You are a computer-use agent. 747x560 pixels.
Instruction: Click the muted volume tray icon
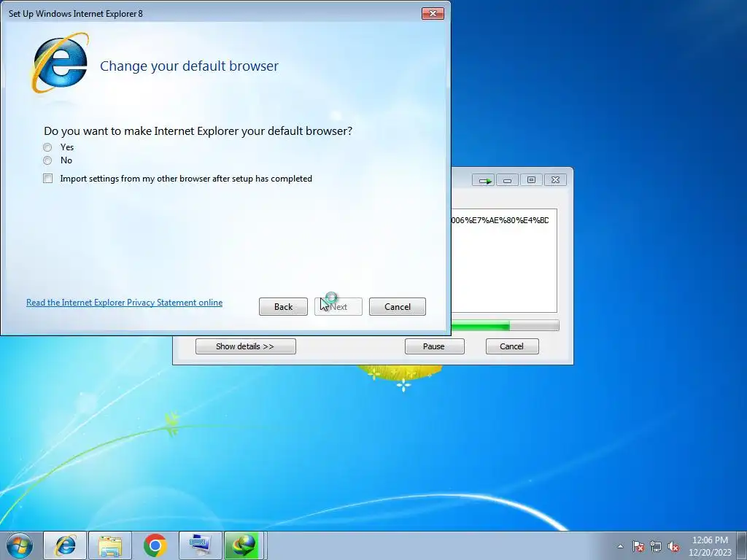point(673,546)
